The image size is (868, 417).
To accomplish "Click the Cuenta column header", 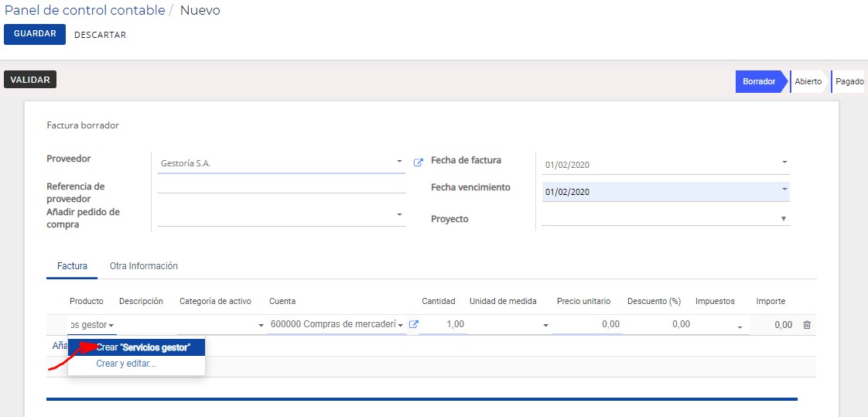I will point(282,301).
